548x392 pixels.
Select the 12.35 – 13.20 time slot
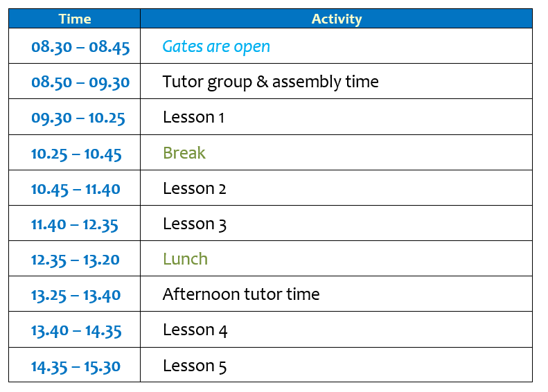coord(76,260)
